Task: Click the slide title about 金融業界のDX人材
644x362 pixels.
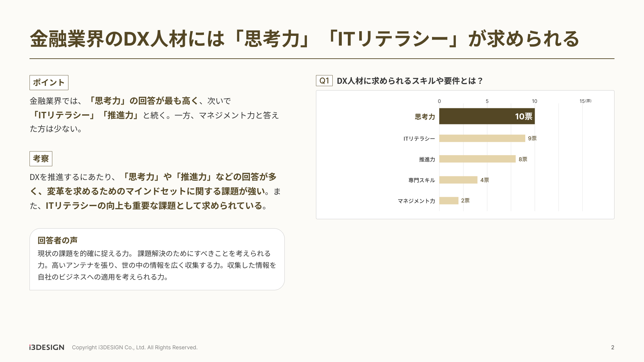Action: [305, 39]
